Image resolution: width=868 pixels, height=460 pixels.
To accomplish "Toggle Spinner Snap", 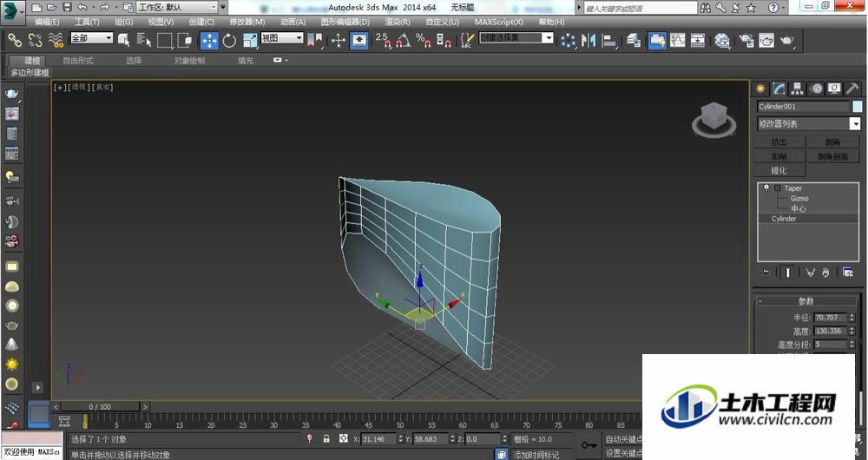I will coord(444,40).
